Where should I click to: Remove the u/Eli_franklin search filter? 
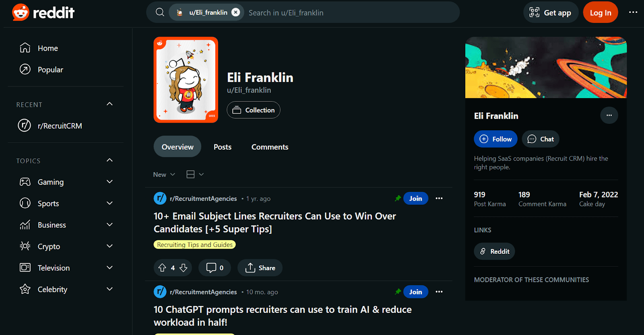tap(236, 12)
